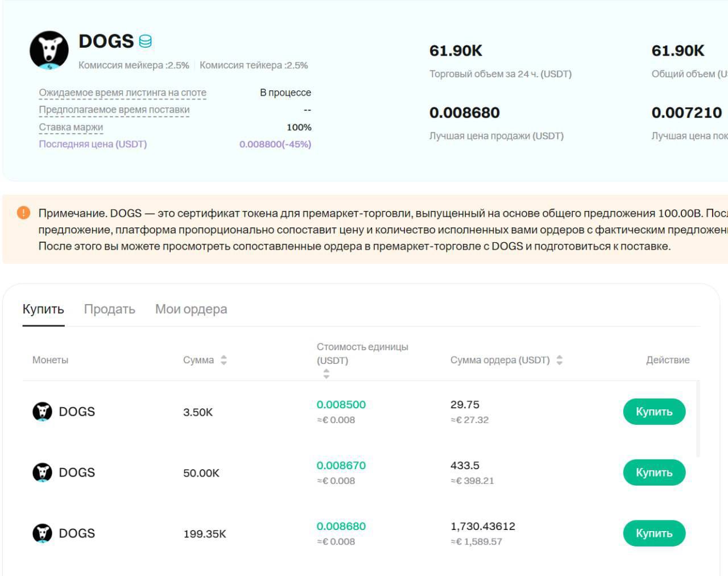This screenshot has height=576, width=728.
Task: Click DOGS icon in the 50.00K row
Action: coord(42,472)
